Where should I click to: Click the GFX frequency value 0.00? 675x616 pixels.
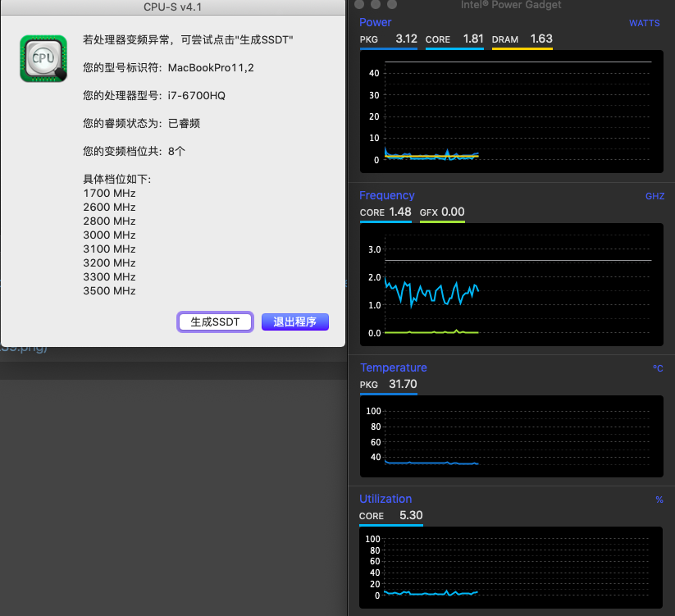coord(453,212)
